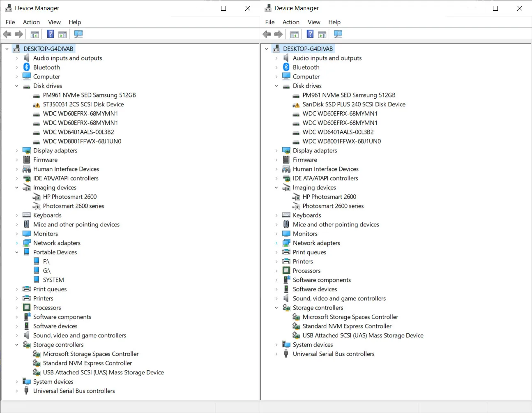Screen dimensions: 532x413
Task: Click the Forward arrow in the right window toolbar
Action: click(x=279, y=35)
